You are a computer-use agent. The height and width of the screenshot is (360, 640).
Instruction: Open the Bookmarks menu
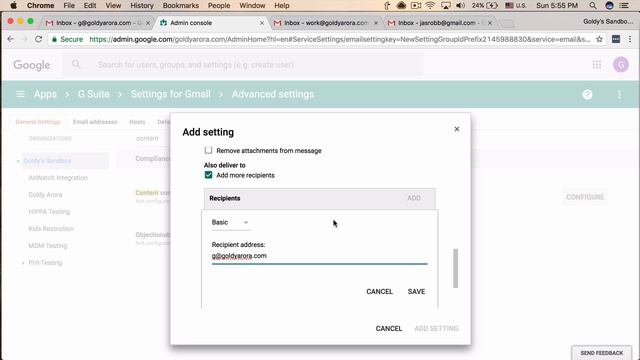click(180, 5)
